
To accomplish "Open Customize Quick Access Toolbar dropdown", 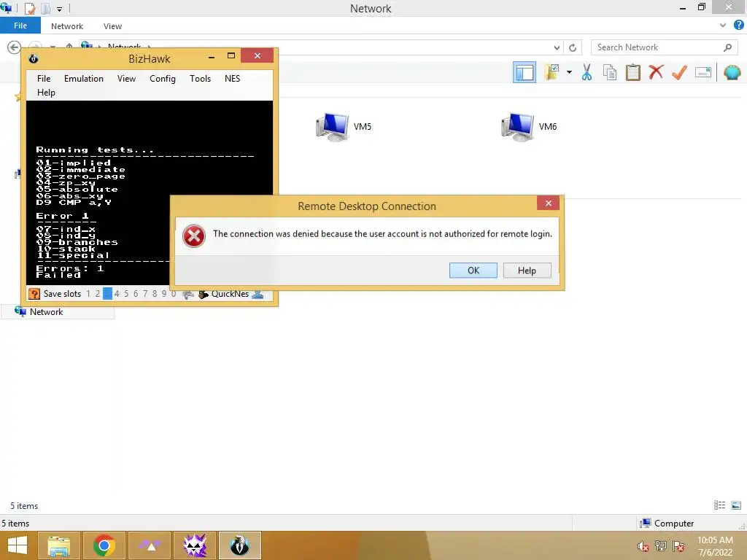I will coord(60,9).
